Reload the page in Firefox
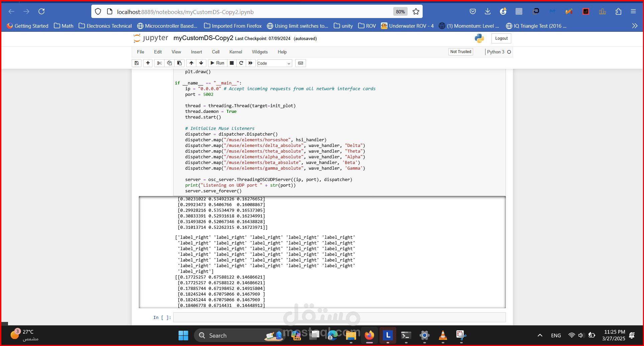The width and height of the screenshot is (644, 346). click(41, 12)
